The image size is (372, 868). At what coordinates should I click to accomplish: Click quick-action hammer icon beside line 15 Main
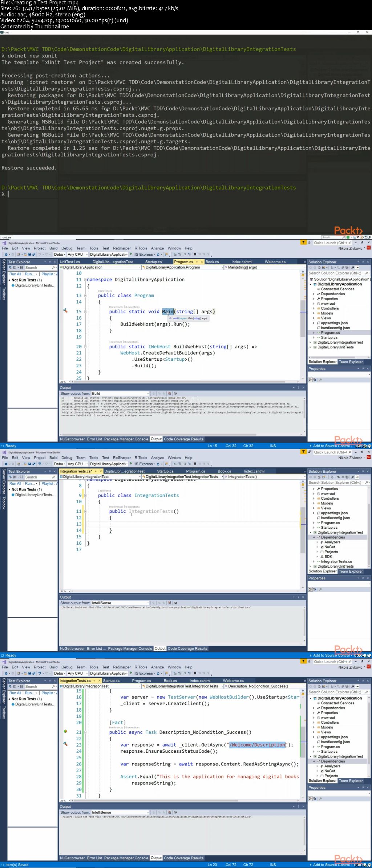65,311
